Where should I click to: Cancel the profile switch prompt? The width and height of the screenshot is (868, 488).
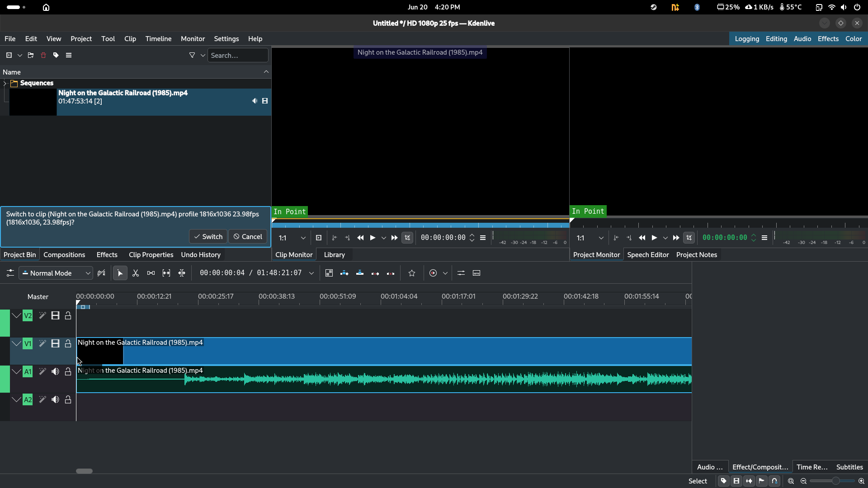[248, 237]
